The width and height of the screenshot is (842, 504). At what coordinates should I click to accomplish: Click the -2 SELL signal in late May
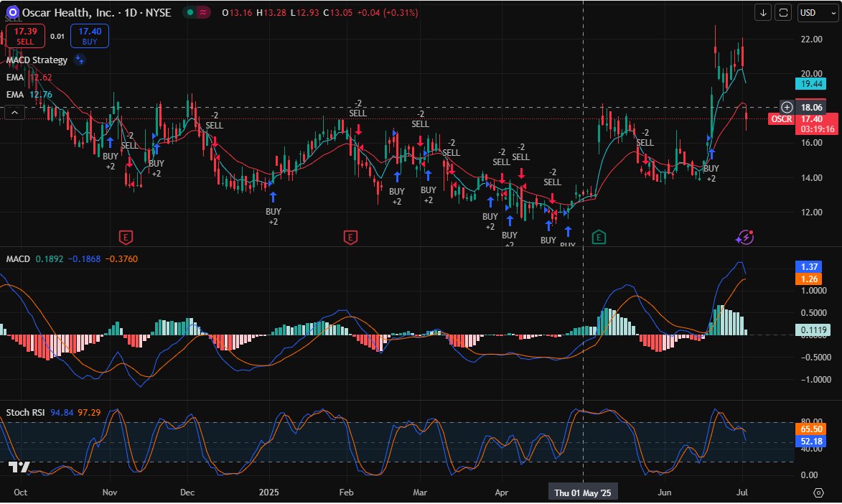(645, 138)
